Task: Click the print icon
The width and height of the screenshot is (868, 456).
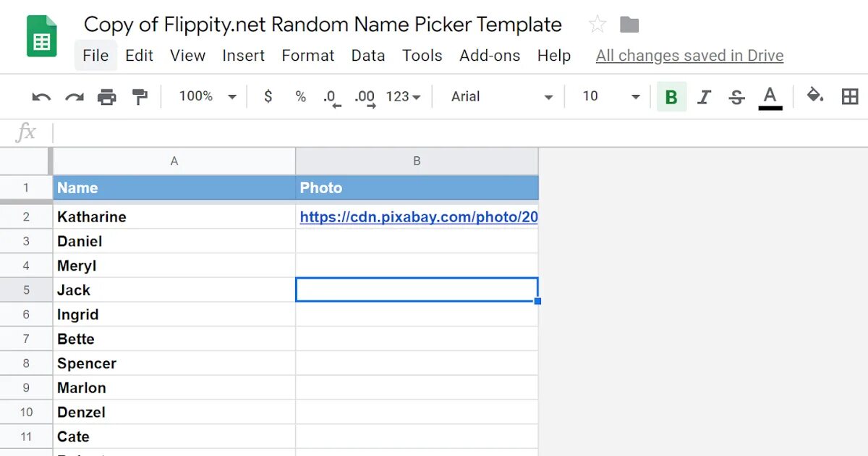Action: coord(107,97)
